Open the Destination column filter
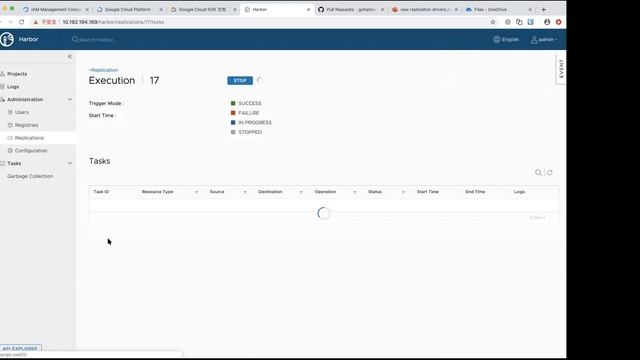The height and width of the screenshot is (360, 640). point(301,192)
